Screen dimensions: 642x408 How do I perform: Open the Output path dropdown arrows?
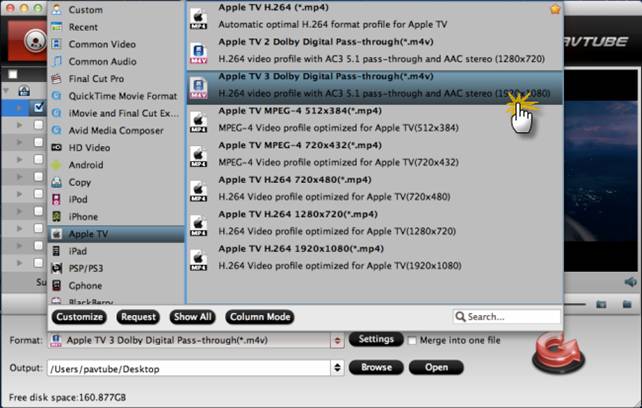[x=337, y=367]
